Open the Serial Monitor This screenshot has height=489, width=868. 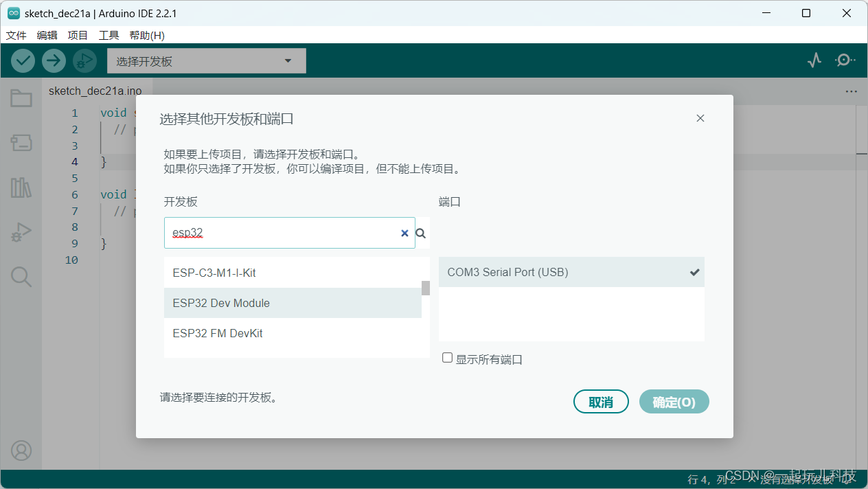[x=845, y=60]
